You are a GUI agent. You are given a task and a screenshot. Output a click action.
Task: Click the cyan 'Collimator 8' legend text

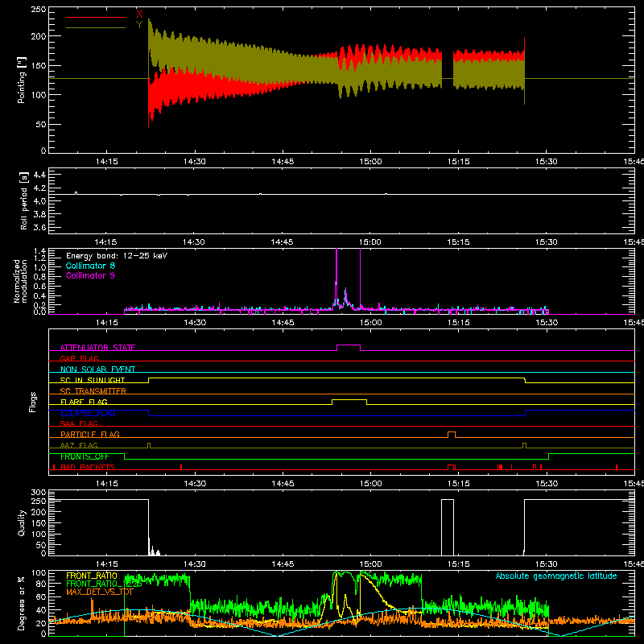point(90,266)
